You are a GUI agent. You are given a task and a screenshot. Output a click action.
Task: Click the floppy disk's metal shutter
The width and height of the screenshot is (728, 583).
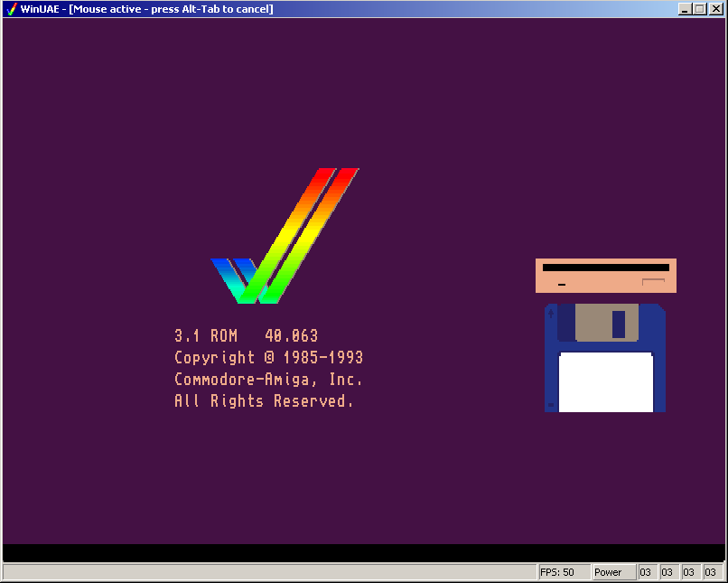pyautogui.click(x=606, y=322)
